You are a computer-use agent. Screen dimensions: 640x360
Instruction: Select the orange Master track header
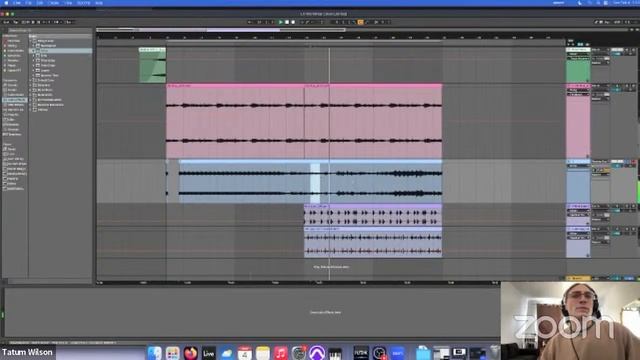(578, 278)
